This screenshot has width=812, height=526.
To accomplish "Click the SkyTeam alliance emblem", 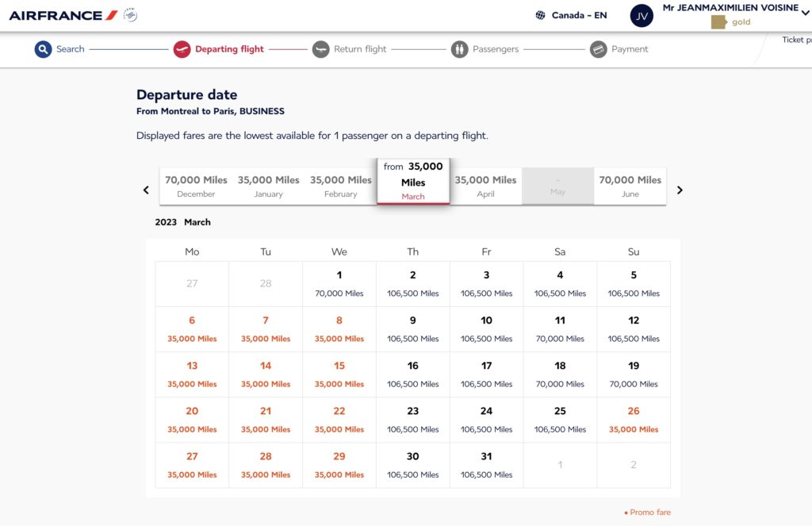I will pyautogui.click(x=130, y=15).
